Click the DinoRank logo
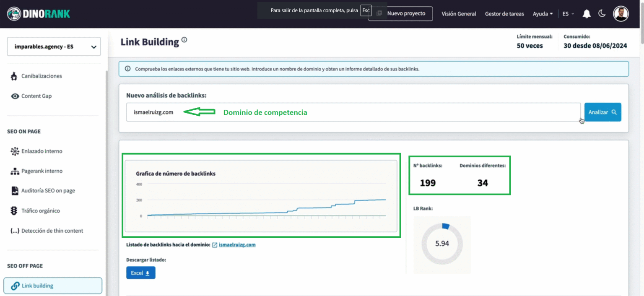This screenshot has width=644, height=296. point(39,14)
